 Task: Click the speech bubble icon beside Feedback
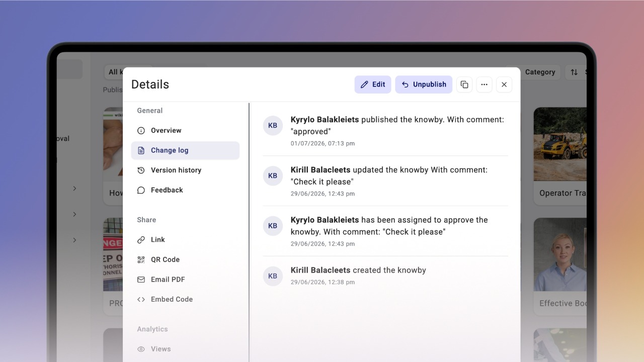pos(141,190)
